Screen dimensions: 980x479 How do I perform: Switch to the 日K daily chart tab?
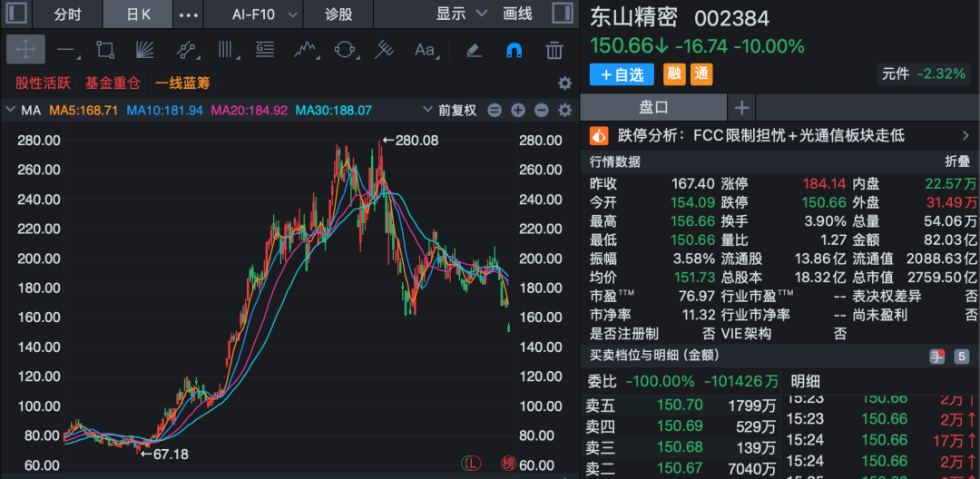138,15
